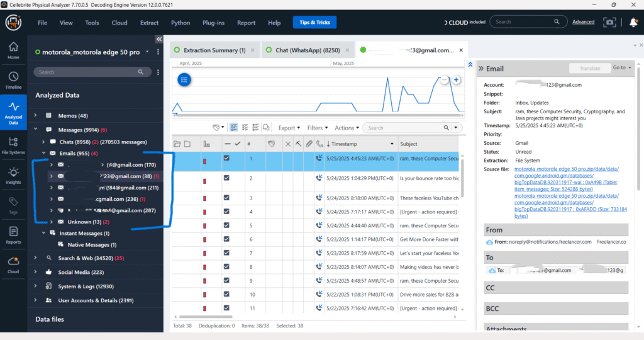Click the timeline chart range slider bar
The image size is (644, 340).
318,115
